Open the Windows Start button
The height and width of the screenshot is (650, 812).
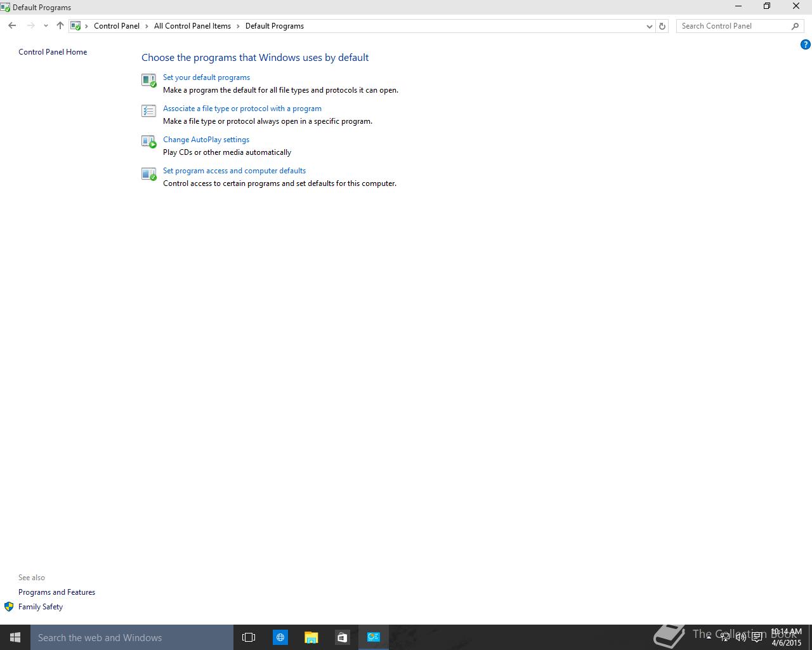pyautogui.click(x=15, y=637)
